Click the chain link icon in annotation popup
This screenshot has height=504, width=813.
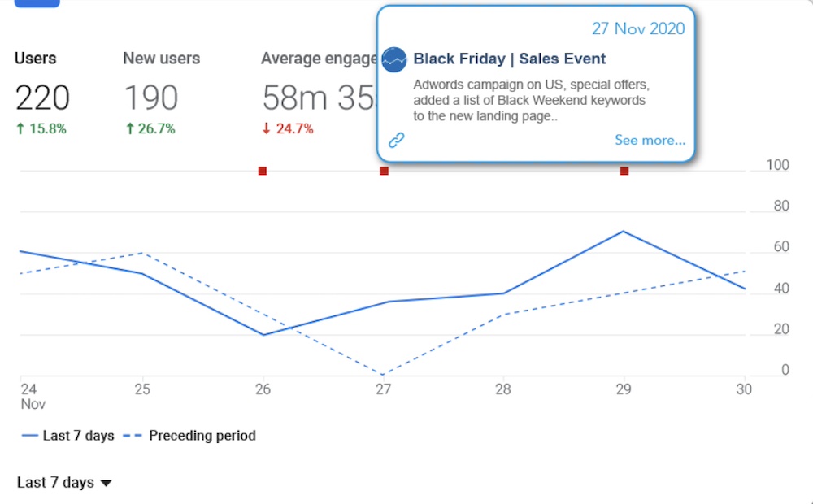coord(396,140)
